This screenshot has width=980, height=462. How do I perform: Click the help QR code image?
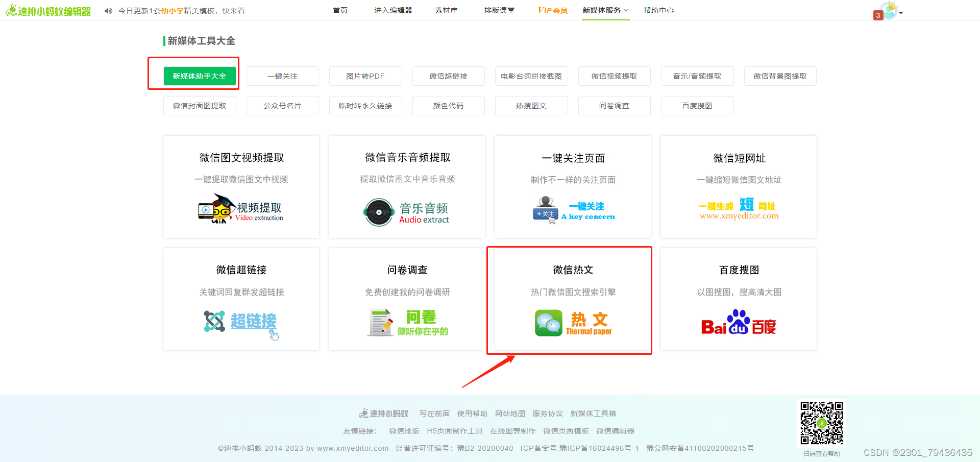click(x=822, y=423)
